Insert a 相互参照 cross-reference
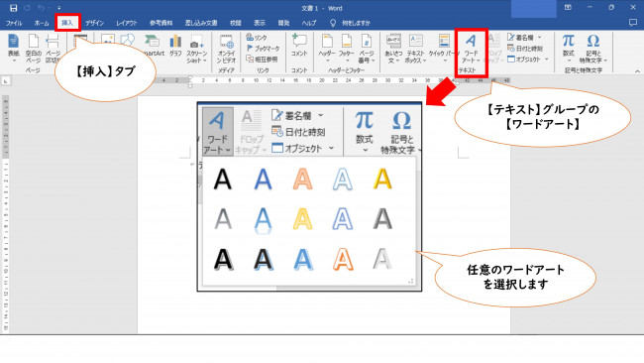This screenshot has height=363, width=644. coord(262,60)
